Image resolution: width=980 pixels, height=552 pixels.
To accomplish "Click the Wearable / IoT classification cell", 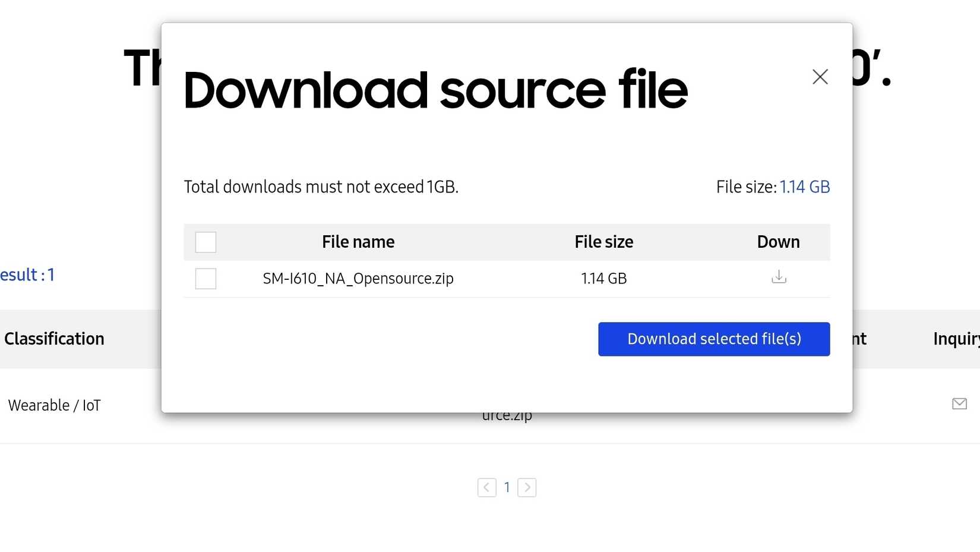I will click(55, 405).
